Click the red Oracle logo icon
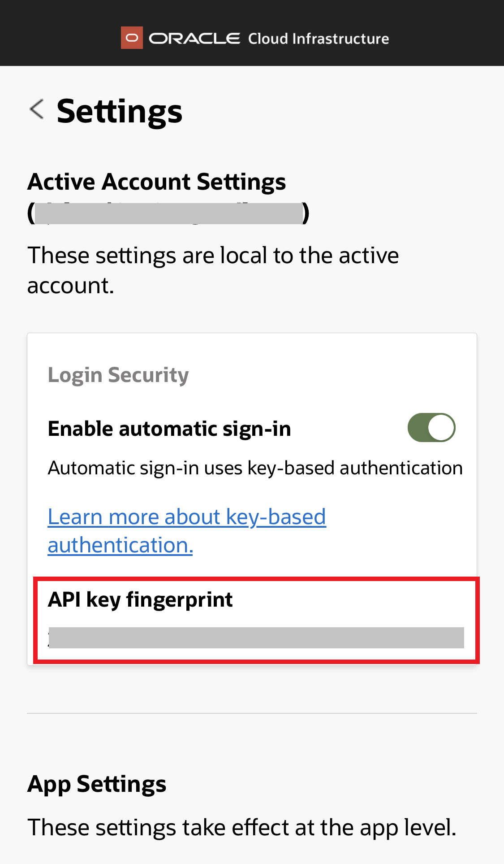Image resolution: width=504 pixels, height=864 pixels. click(132, 38)
